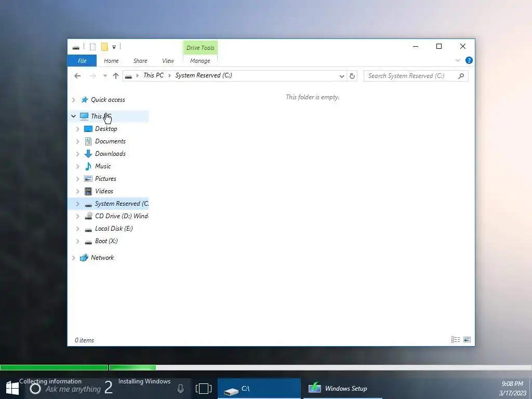532x399 pixels.
Task: Refresh the System Reserved (C:) view
Action: [x=352, y=76]
